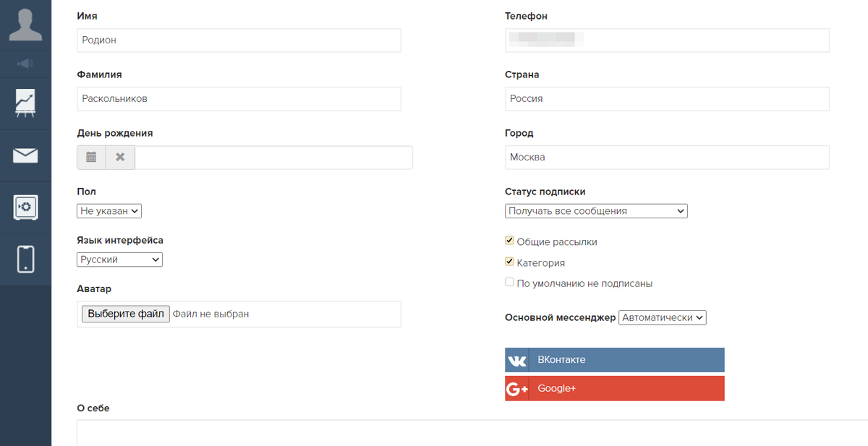Click the megaphone notifications icon
The image size is (868, 446).
(x=25, y=64)
